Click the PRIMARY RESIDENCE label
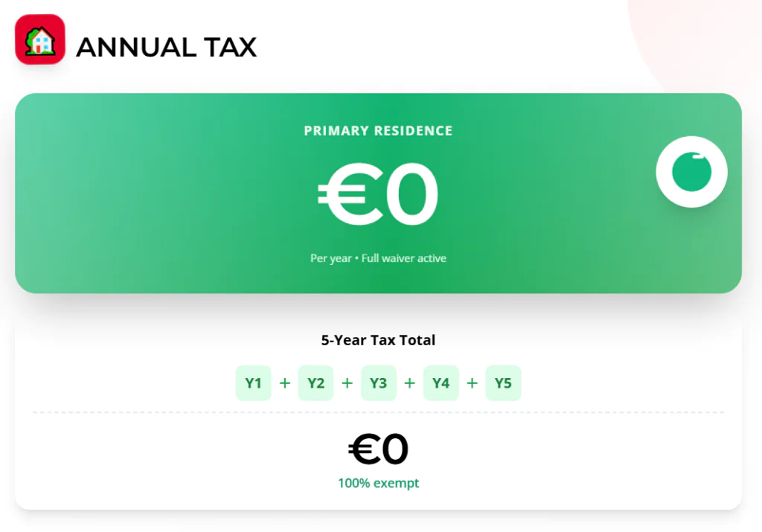 (378, 131)
